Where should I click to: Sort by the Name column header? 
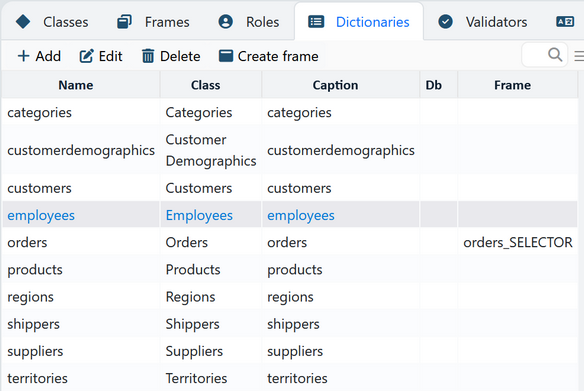pos(76,85)
